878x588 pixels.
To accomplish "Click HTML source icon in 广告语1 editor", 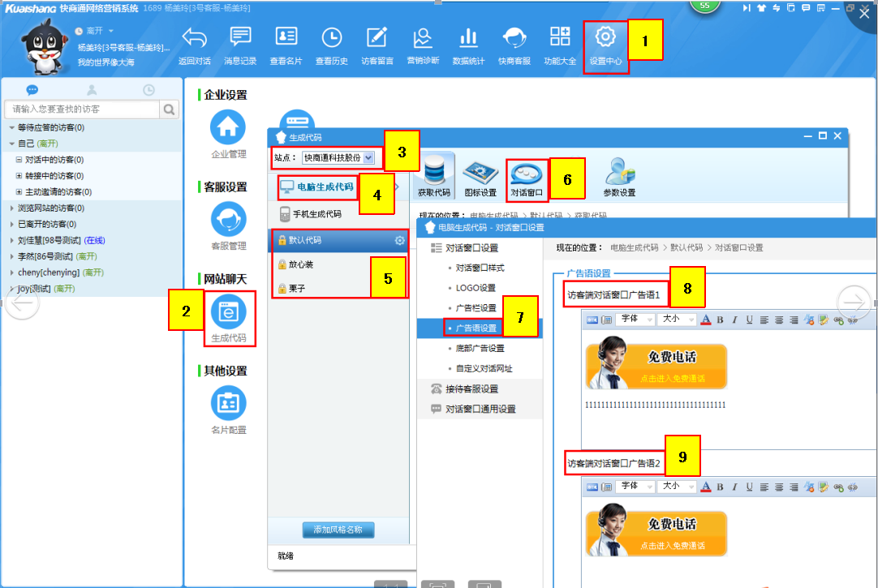I will pyautogui.click(x=592, y=320).
